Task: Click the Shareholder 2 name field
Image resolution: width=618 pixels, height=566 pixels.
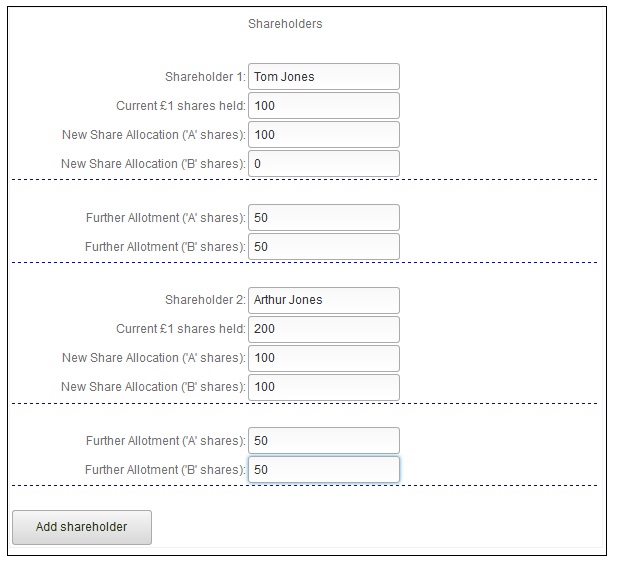Action: pos(323,300)
